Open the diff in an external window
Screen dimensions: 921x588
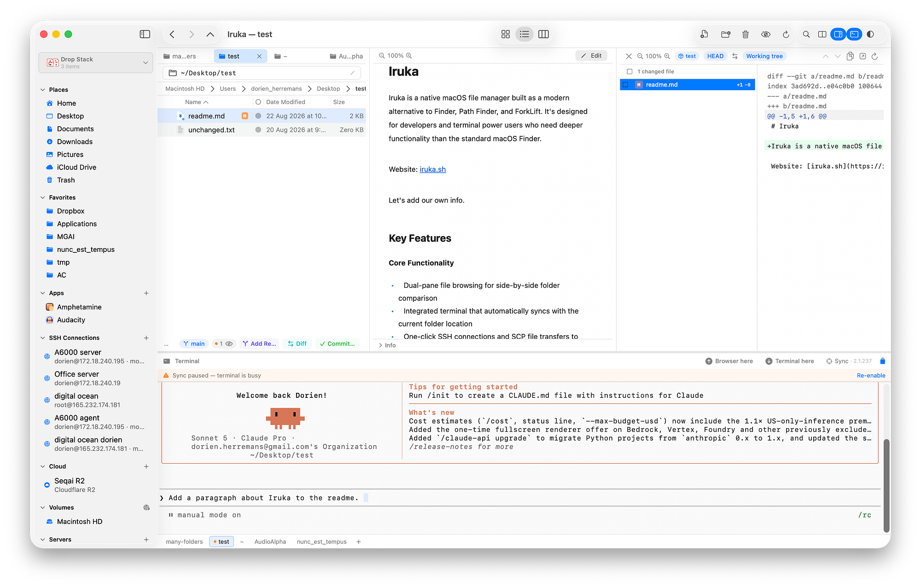tap(863, 56)
